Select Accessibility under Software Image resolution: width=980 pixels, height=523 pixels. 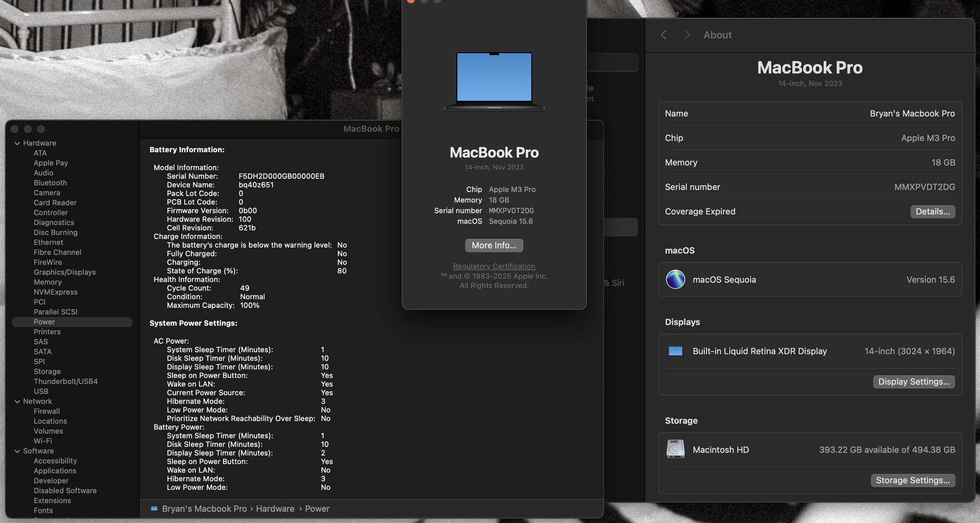55,461
